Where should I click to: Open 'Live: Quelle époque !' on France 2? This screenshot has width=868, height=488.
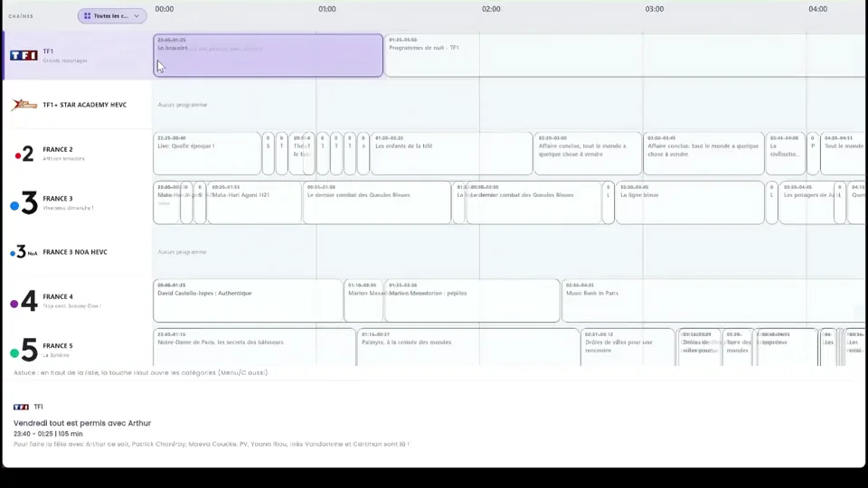coord(207,154)
